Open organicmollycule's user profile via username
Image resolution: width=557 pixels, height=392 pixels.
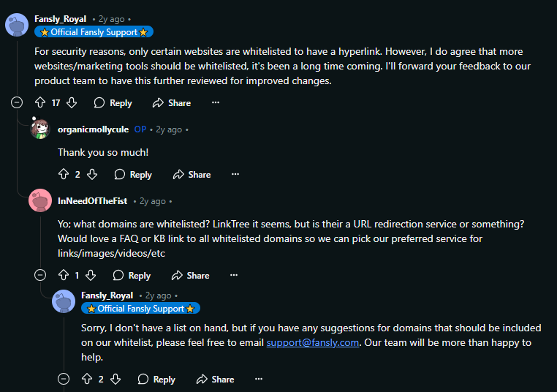pyautogui.click(x=93, y=129)
